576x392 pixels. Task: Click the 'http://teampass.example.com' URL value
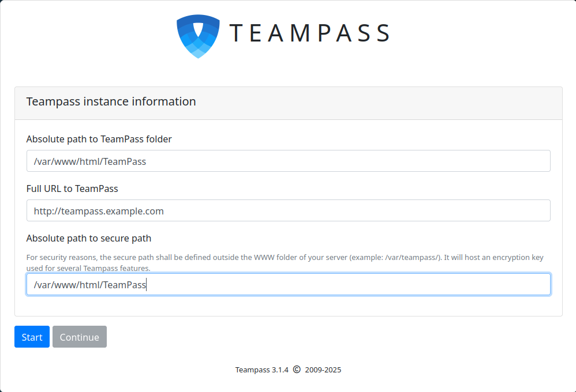click(x=99, y=212)
